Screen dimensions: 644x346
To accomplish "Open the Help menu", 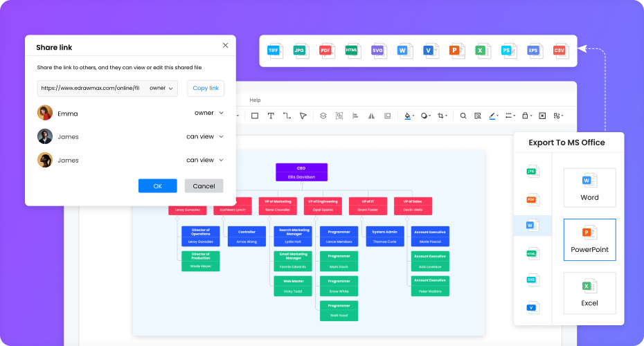I will [255, 100].
